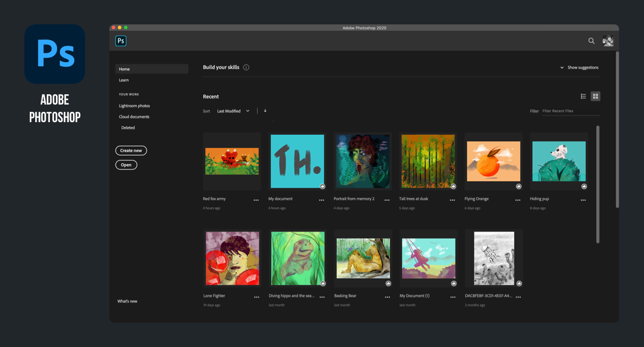Viewport: 644px width, 347px height.
Task: Open Lightroom photos section
Action: (134, 106)
